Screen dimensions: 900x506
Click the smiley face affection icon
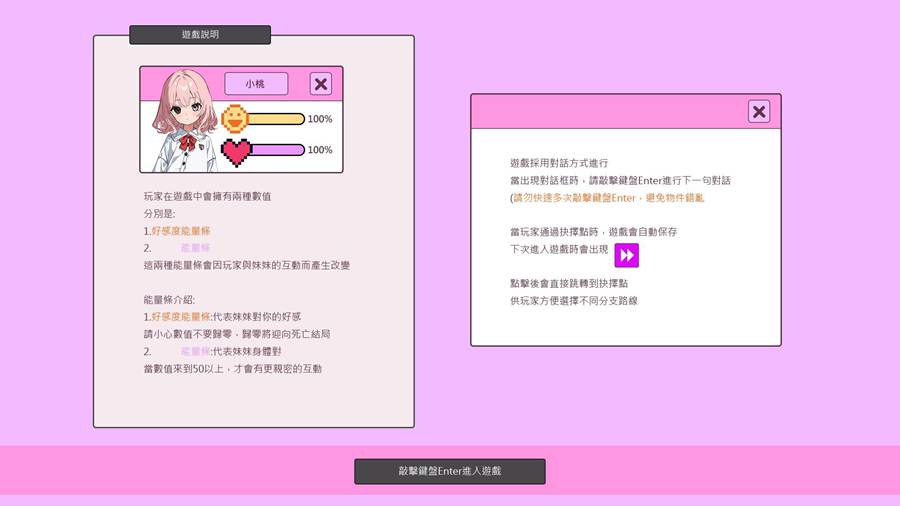pos(235,119)
